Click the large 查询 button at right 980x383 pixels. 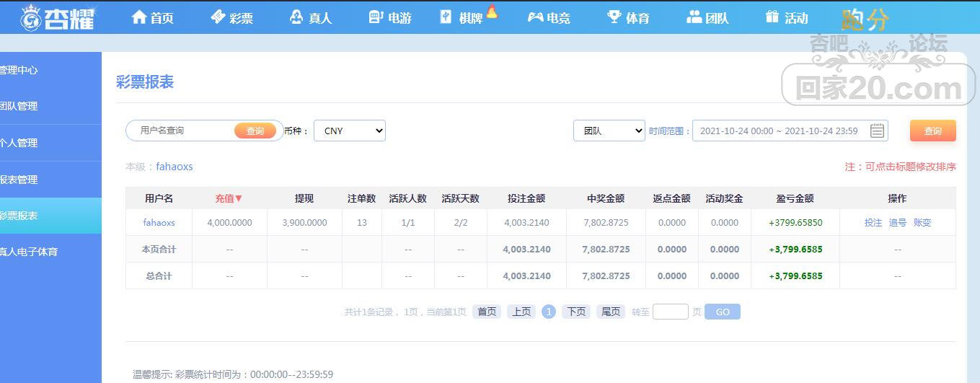pos(933,131)
